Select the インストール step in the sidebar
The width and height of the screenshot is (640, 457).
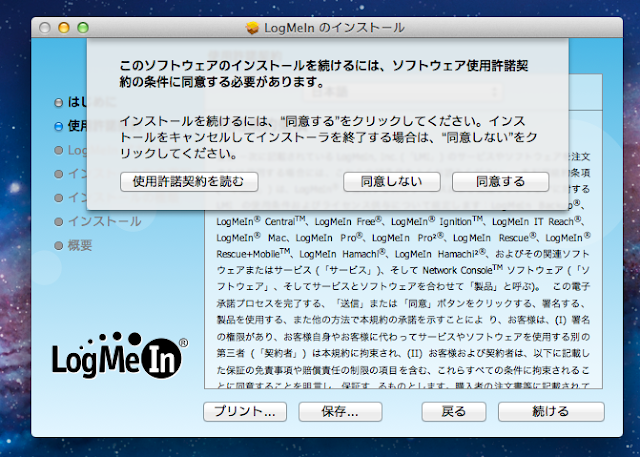coord(98,221)
